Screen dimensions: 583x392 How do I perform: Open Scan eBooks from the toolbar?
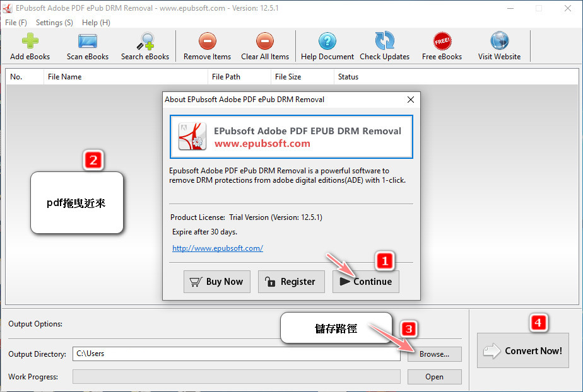point(88,42)
